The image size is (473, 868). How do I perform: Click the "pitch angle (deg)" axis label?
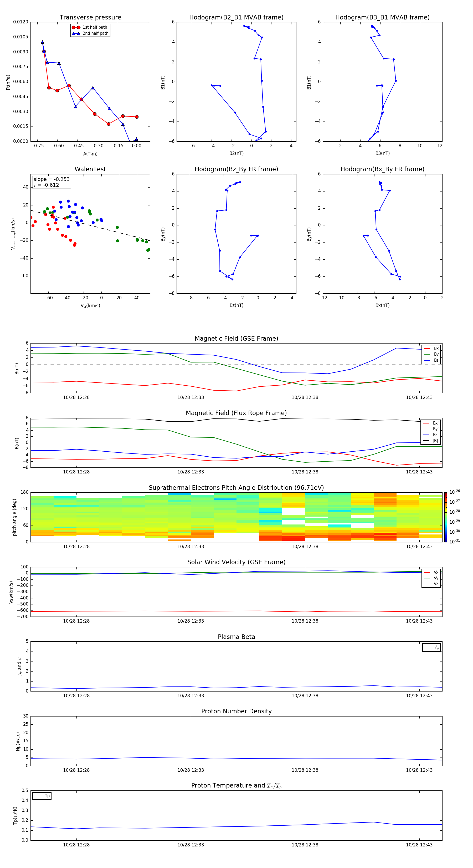[x=14, y=517]
